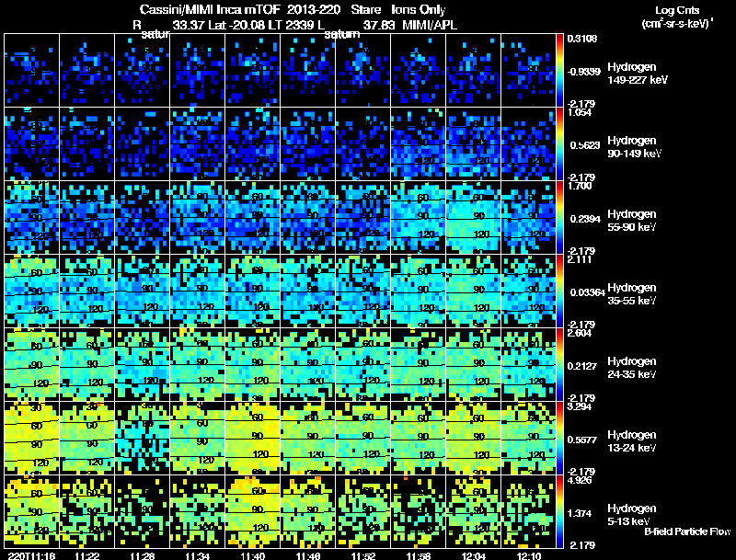
Task: Click the 11:58 time axis label
Action: click(x=419, y=555)
